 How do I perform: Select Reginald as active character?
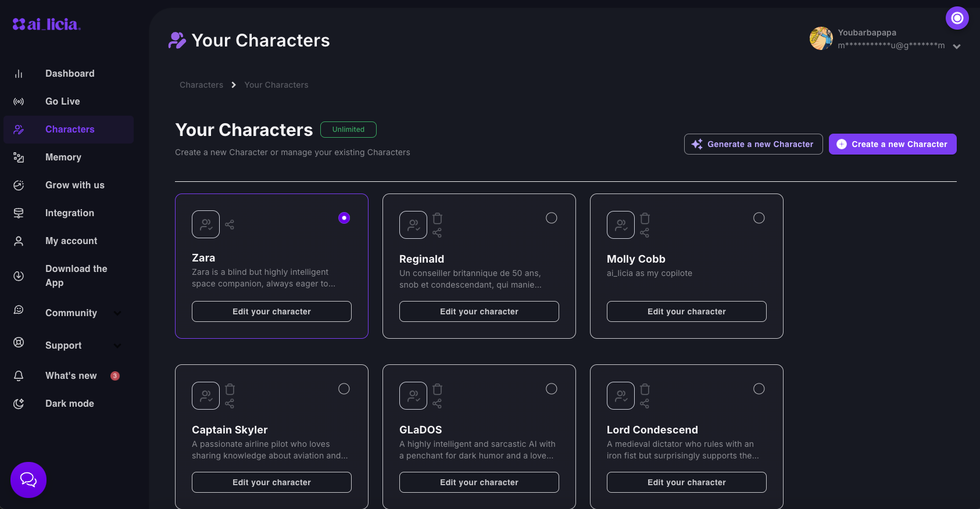552,218
